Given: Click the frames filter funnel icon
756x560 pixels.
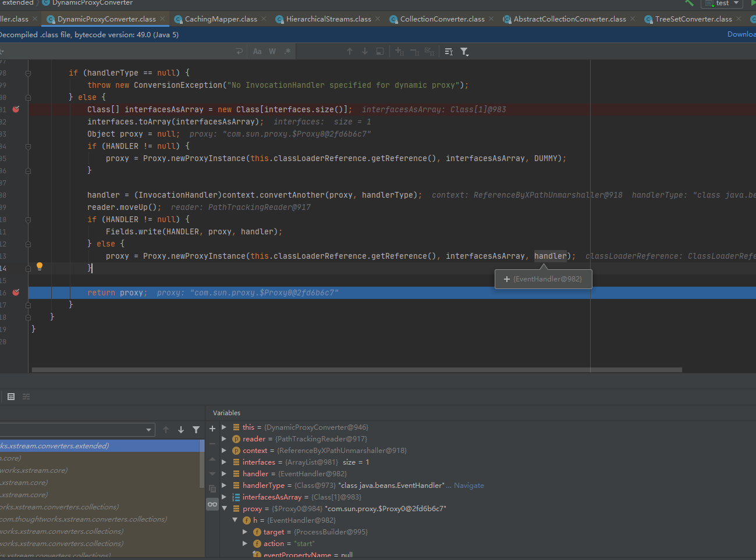Looking at the screenshot, I should pyautogui.click(x=196, y=430).
